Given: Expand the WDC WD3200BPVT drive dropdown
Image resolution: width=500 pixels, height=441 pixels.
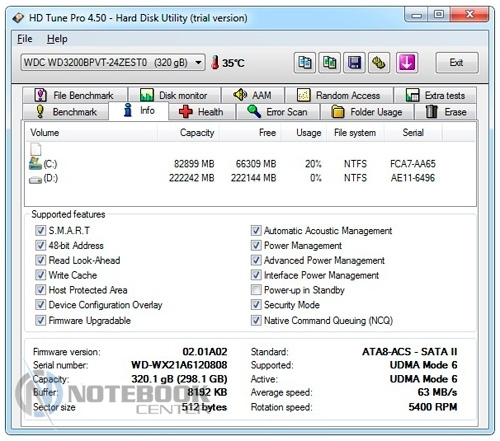Looking at the screenshot, I should point(113,62).
